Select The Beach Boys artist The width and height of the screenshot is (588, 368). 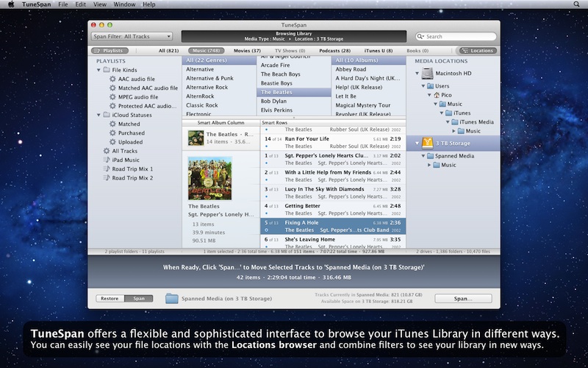(x=280, y=74)
